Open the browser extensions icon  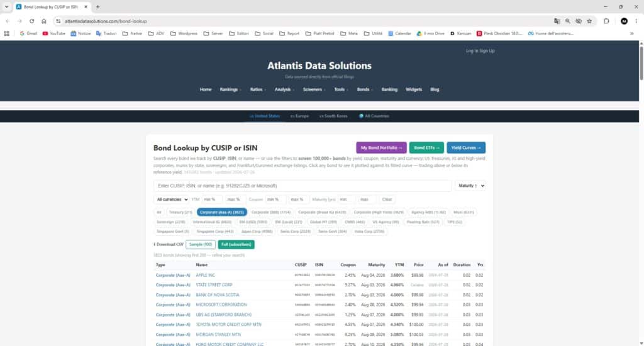coord(606,21)
